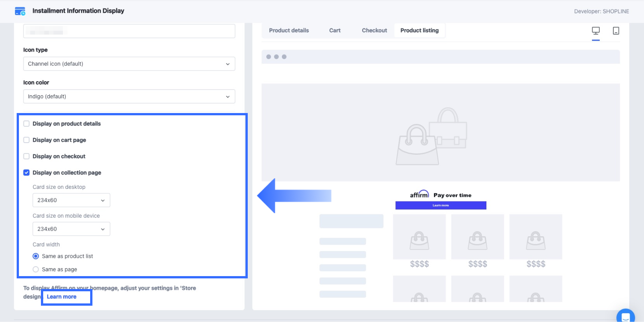Open the chat support bubble icon
Viewport: 644px width, 322px height.
click(625, 317)
